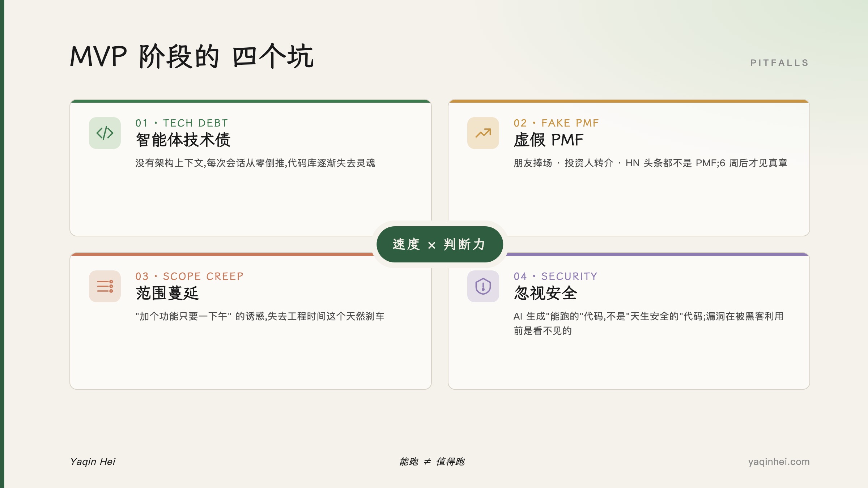Click the description starting 没有架构上下文
The height and width of the screenshot is (488, 868).
click(255, 163)
